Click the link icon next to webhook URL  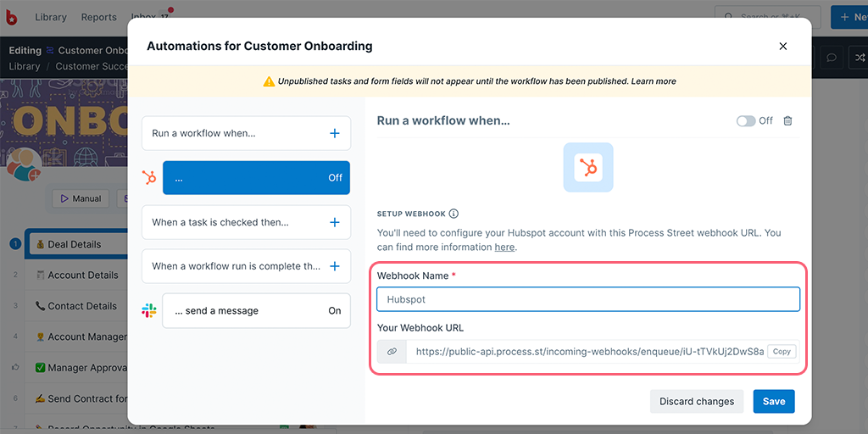[x=392, y=352]
